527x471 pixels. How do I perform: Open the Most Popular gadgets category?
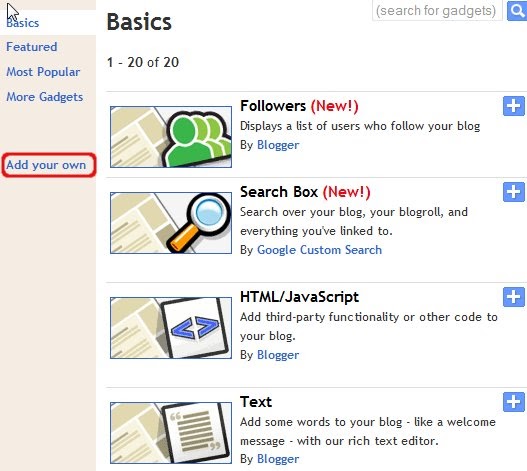coord(43,72)
